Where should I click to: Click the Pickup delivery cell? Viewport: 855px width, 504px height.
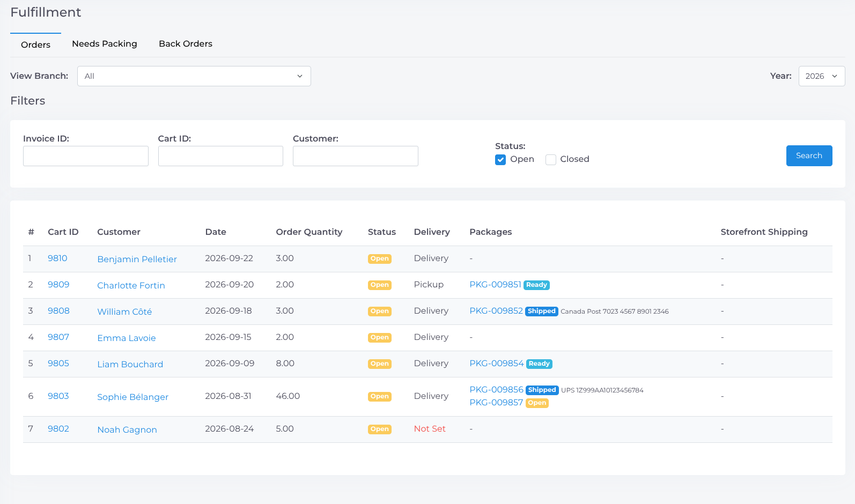coord(429,285)
